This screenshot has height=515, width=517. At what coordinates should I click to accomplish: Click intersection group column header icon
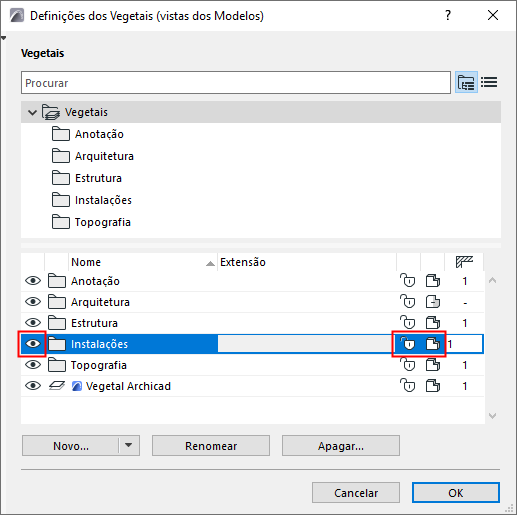[x=464, y=262]
